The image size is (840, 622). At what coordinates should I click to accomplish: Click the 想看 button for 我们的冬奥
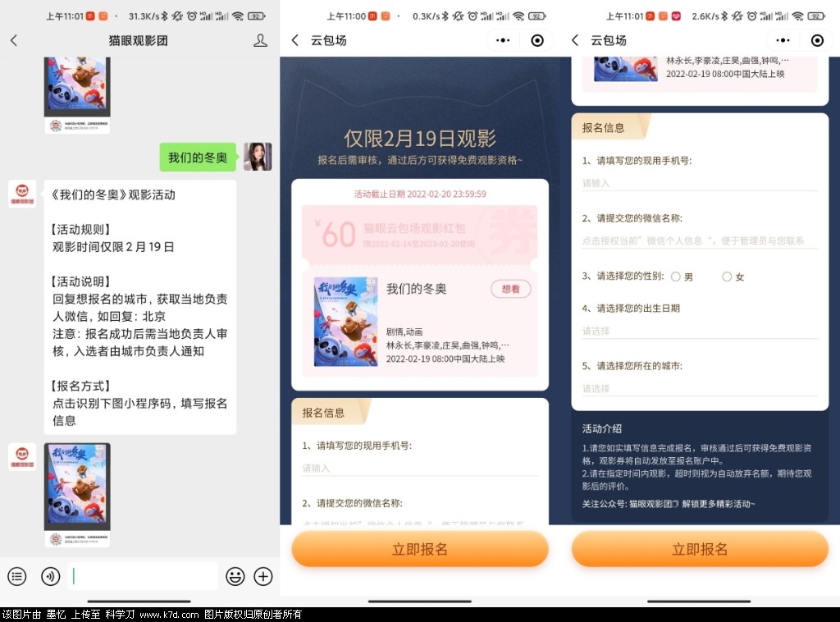[510, 289]
